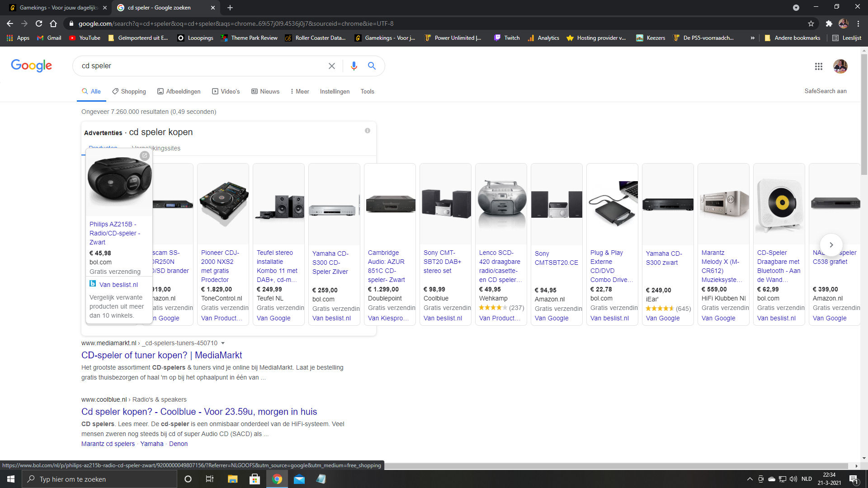This screenshot has width=868, height=488.
Task: Switch input language NLD indicator
Action: (807, 479)
